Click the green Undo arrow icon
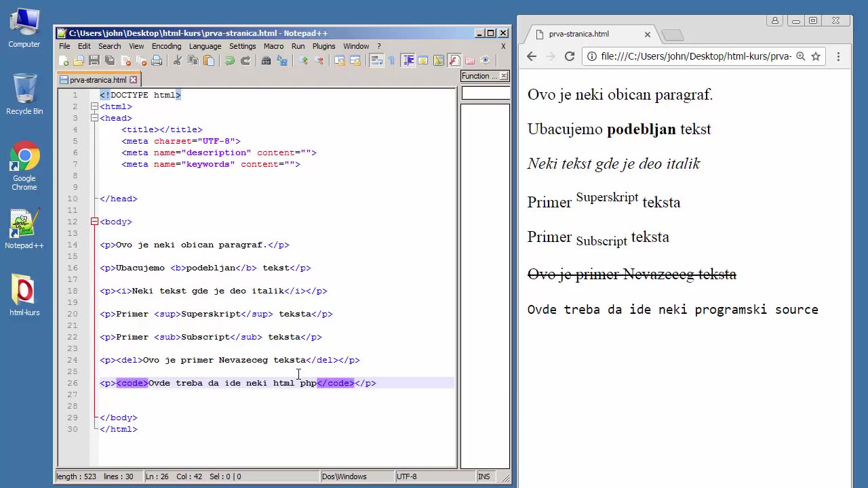The image size is (868, 488). [230, 60]
